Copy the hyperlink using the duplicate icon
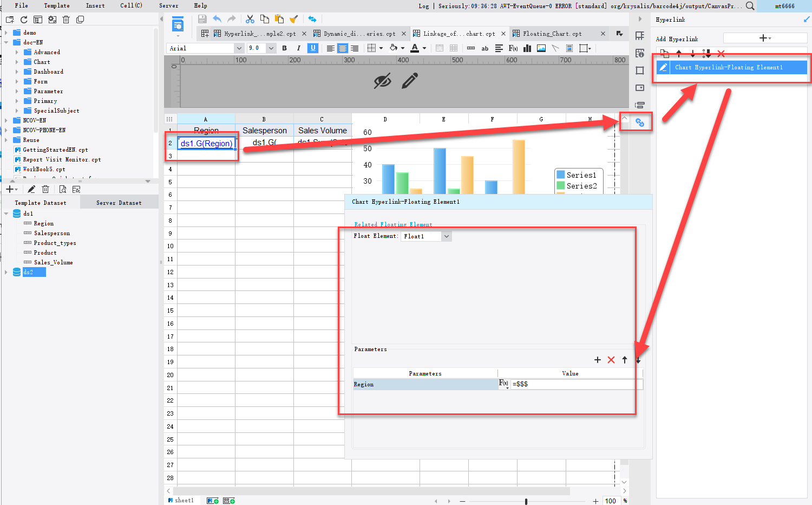 665,54
